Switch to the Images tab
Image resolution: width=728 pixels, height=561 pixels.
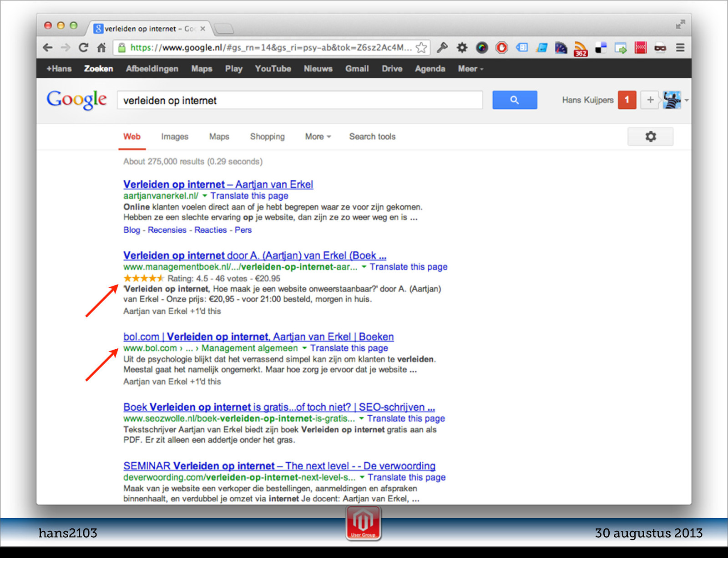point(175,137)
